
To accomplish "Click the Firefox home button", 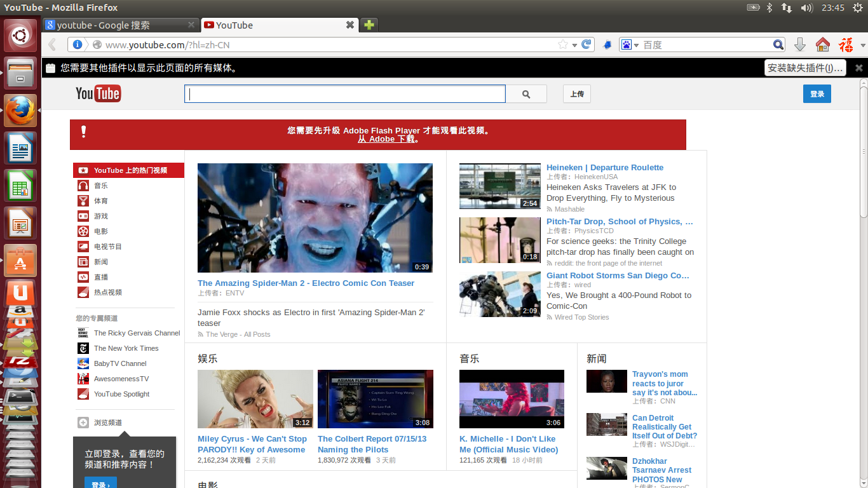I will coord(823,44).
